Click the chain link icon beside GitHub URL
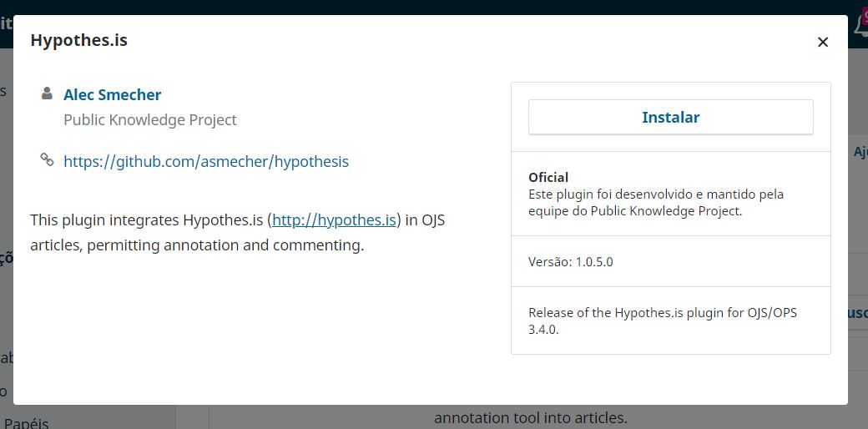Screen dimensions: 868x429 [47, 160]
